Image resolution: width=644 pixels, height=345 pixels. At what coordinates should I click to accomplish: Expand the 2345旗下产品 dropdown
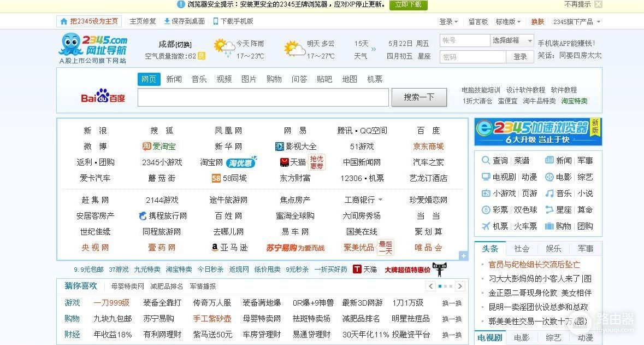(x=577, y=22)
